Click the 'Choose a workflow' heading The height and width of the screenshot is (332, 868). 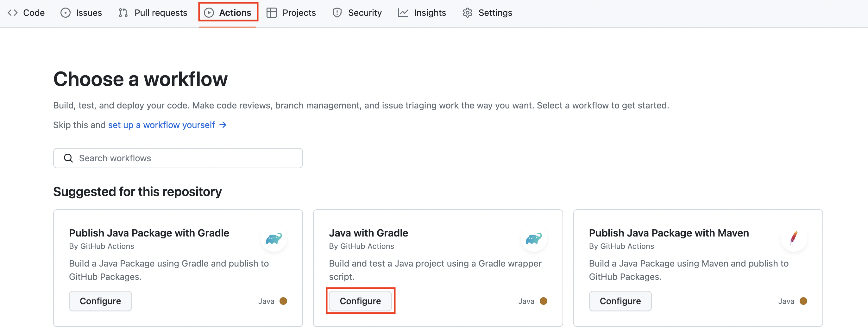click(x=141, y=79)
